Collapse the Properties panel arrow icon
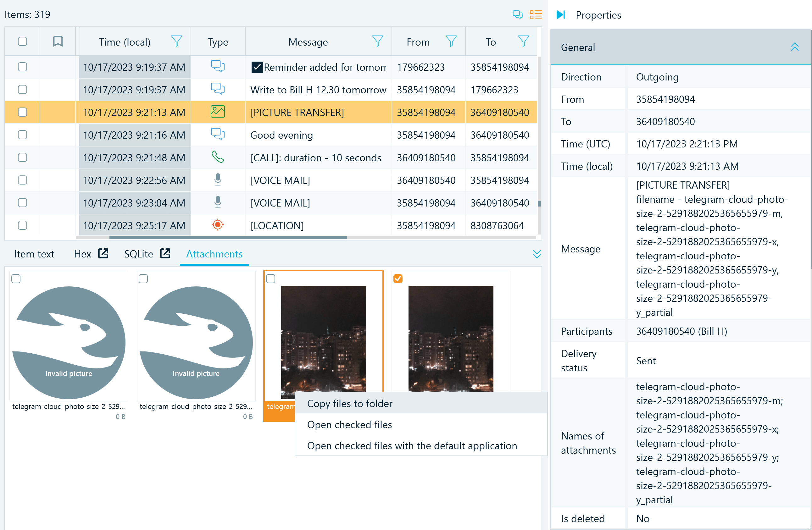 point(560,15)
